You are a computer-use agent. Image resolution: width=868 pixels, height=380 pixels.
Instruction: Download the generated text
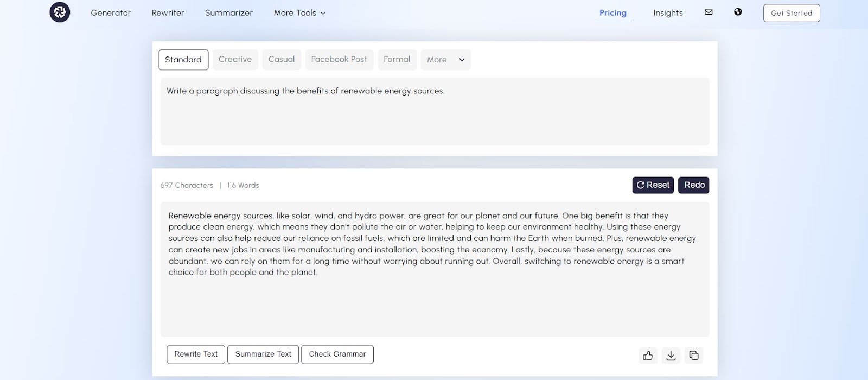pos(671,356)
